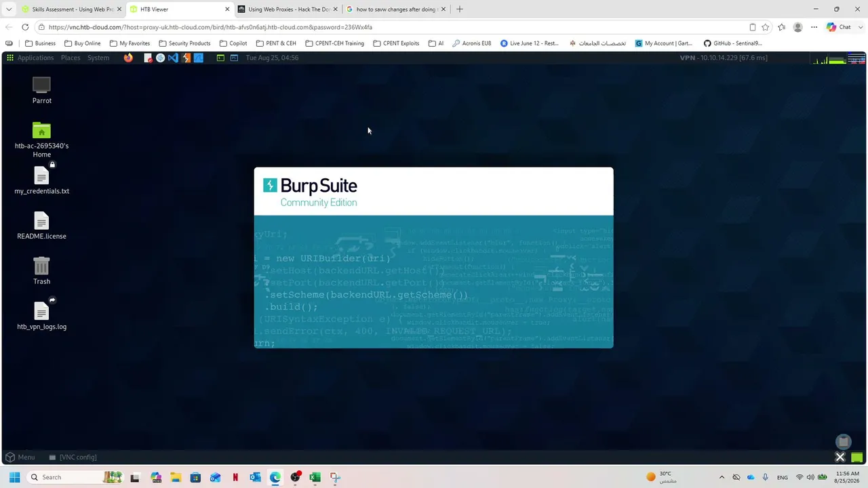
Task: Open Security Products bookmarks folder
Action: pos(184,43)
